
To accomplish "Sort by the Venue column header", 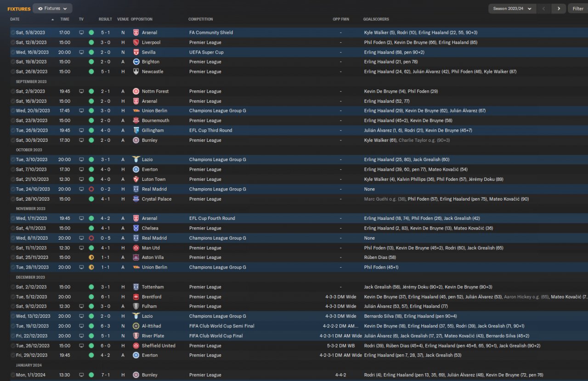I will (123, 19).
